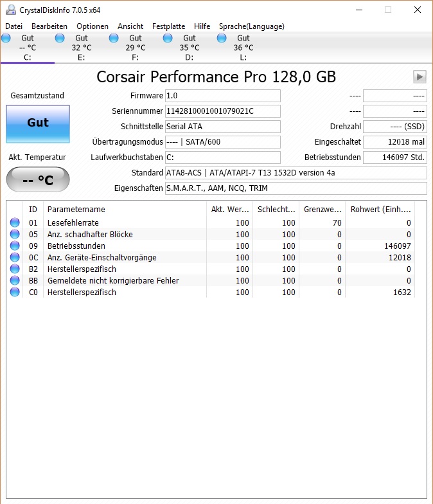This screenshot has width=433, height=504.
Task: Click the Laufwerkbuchstaben field C:
Action: (x=222, y=157)
